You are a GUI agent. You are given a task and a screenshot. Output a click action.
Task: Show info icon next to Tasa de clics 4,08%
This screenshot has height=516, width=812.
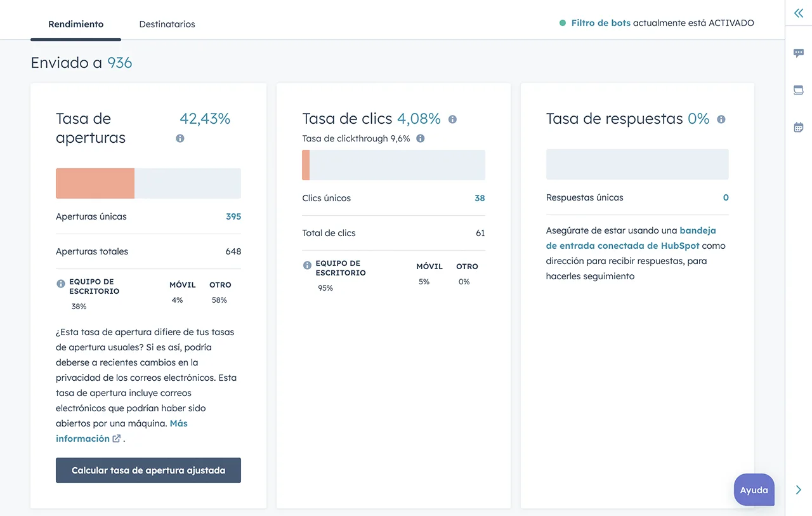(x=452, y=119)
